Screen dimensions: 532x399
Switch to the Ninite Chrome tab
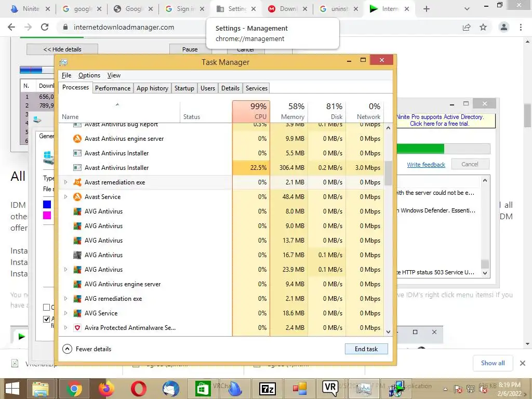[x=31, y=9]
